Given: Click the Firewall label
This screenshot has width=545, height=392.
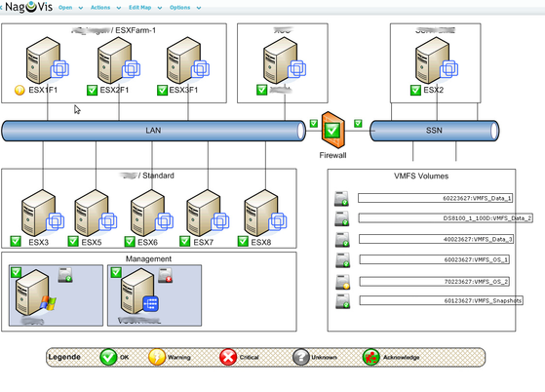Looking at the screenshot, I should click(333, 155).
